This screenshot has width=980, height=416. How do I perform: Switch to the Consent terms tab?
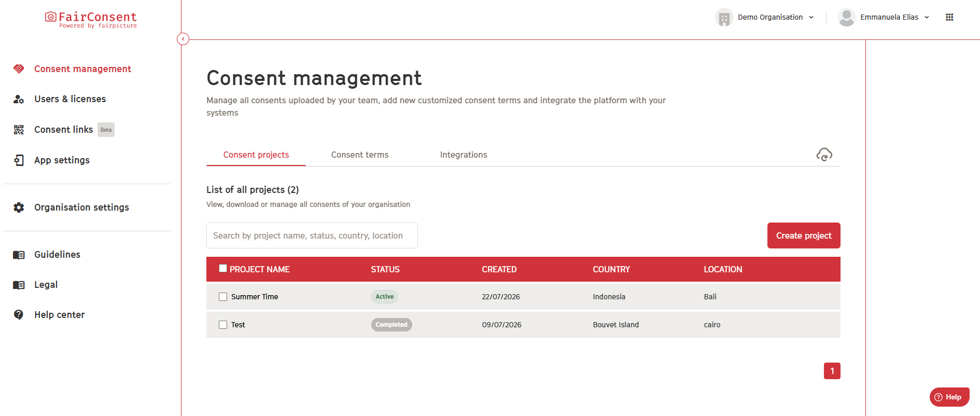pos(360,155)
